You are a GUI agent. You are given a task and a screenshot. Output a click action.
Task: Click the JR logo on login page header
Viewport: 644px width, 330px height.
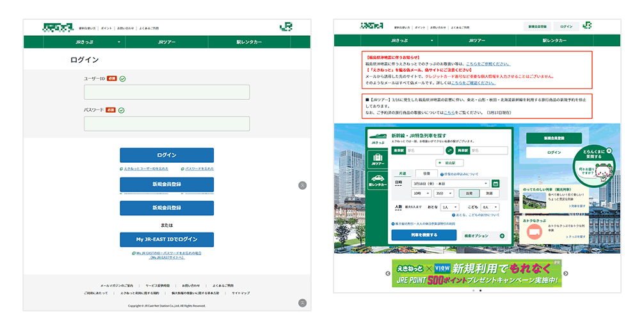[286, 27]
